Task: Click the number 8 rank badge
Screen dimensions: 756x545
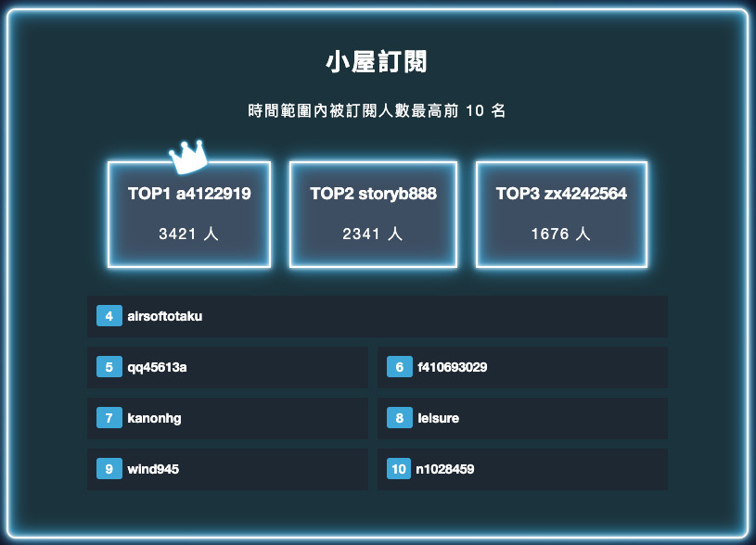Action: coord(399,418)
